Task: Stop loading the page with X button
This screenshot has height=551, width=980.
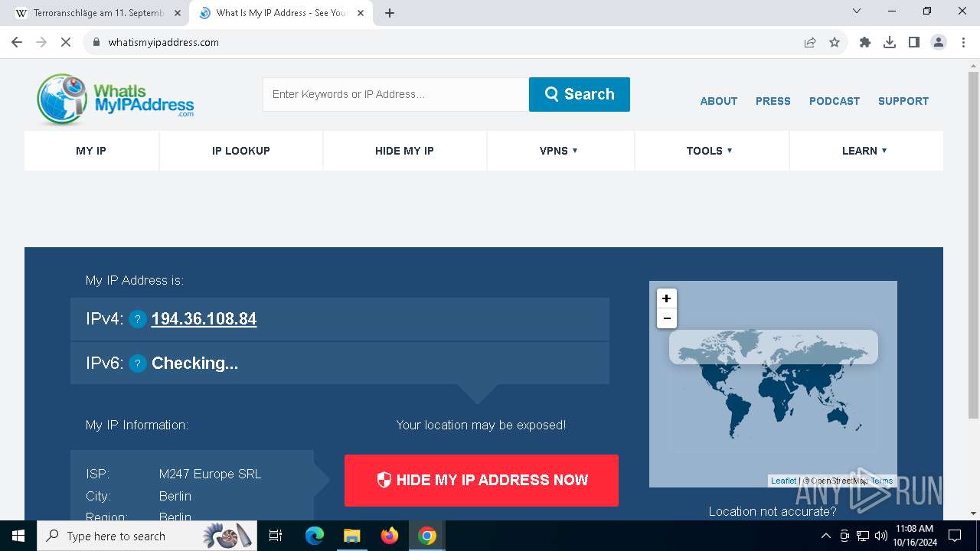Action: [x=66, y=42]
